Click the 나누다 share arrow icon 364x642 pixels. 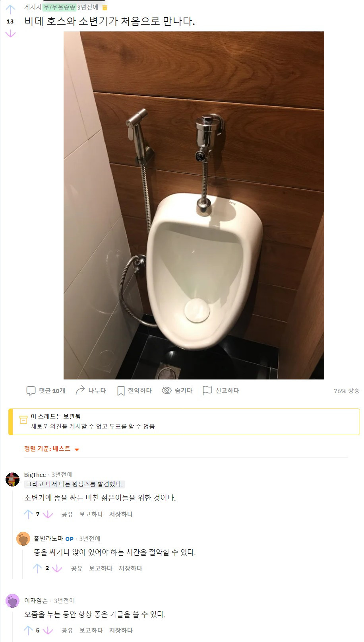(x=80, y=390)
